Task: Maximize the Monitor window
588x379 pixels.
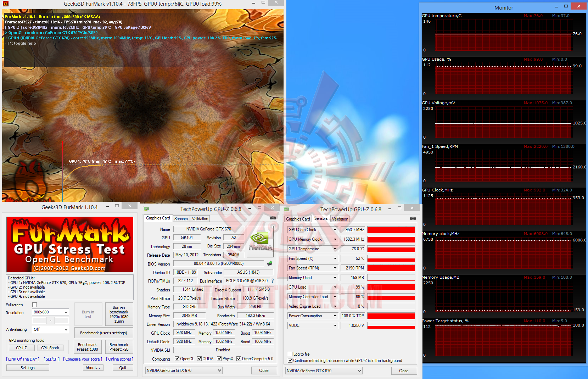Action: 566,6
